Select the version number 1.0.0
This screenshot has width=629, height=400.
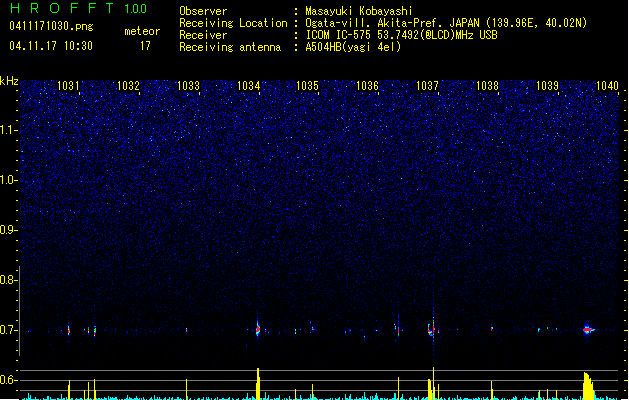135,9
